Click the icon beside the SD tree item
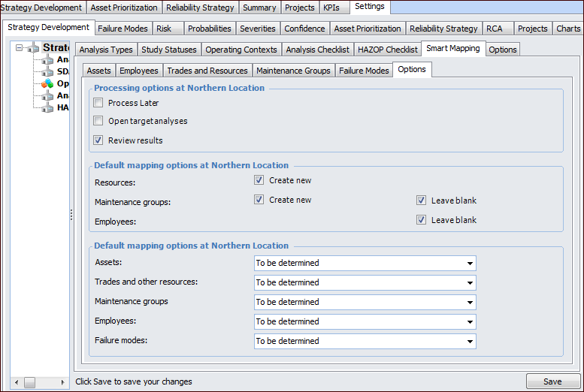The height and width of the screenshot is (392, 584). click(47, 71)
